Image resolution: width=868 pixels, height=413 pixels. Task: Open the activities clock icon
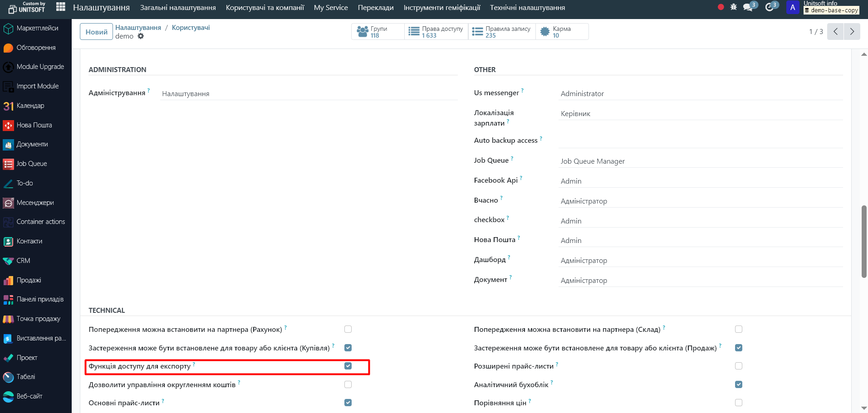(770, 7)
